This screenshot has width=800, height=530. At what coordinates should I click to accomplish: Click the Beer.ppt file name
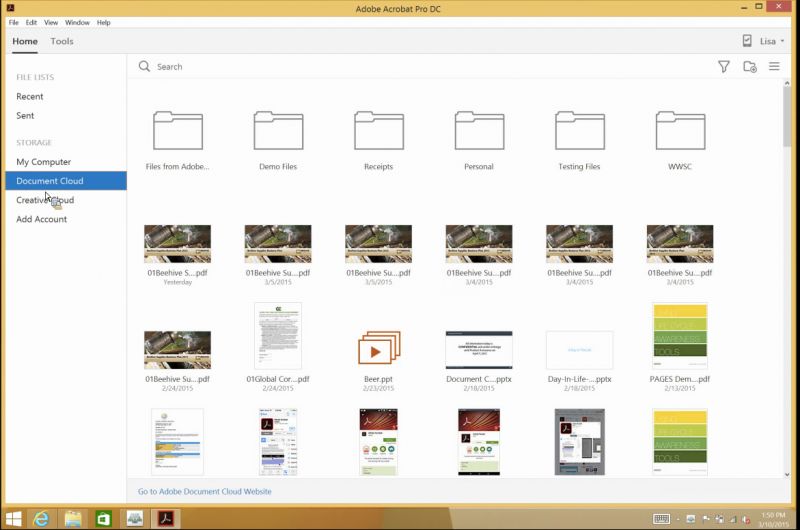click(379, 379)
